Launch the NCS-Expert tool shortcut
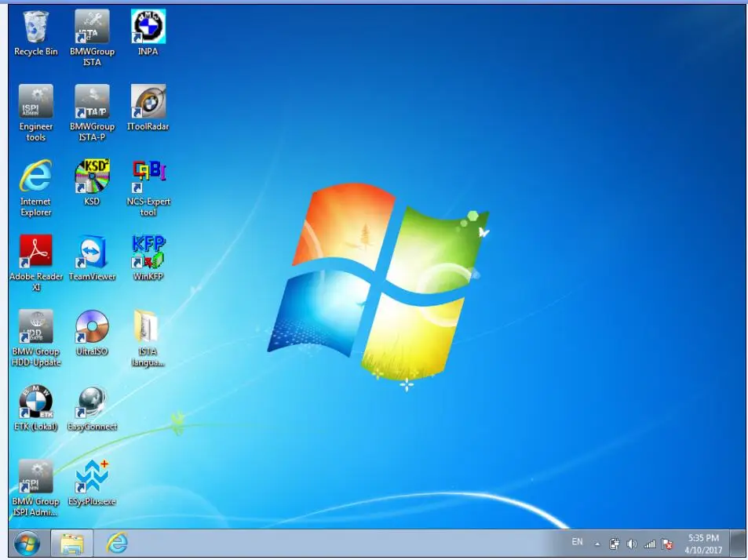 [x=148, y=188]
